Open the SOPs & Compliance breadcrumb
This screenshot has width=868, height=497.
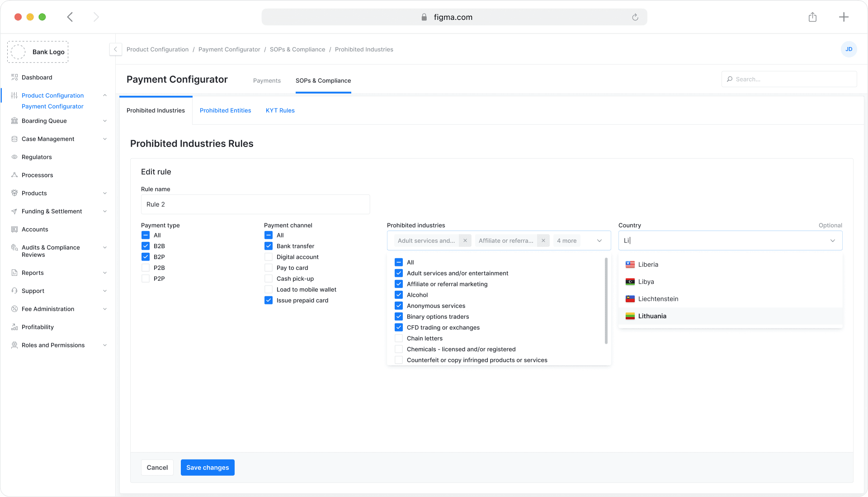297,49
